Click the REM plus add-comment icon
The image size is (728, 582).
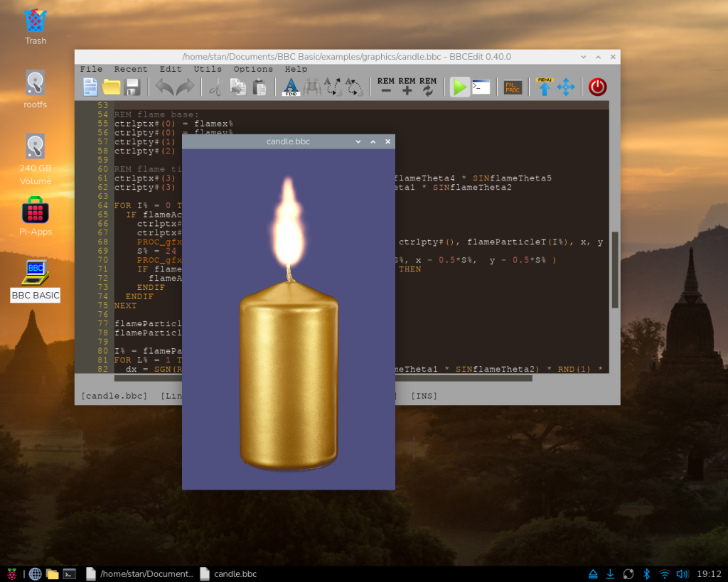click(407, 87)
